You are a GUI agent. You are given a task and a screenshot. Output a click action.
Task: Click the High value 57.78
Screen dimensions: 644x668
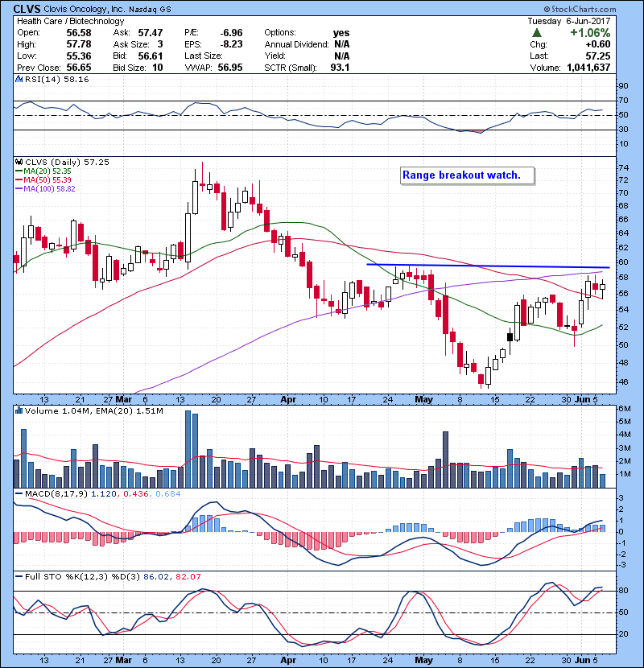click(x=79, y=44)
